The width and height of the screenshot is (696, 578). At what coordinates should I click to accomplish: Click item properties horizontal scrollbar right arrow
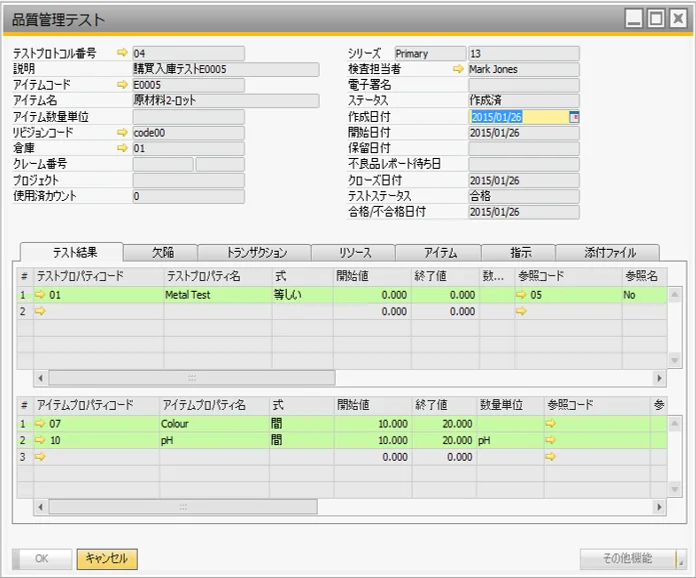659,507
